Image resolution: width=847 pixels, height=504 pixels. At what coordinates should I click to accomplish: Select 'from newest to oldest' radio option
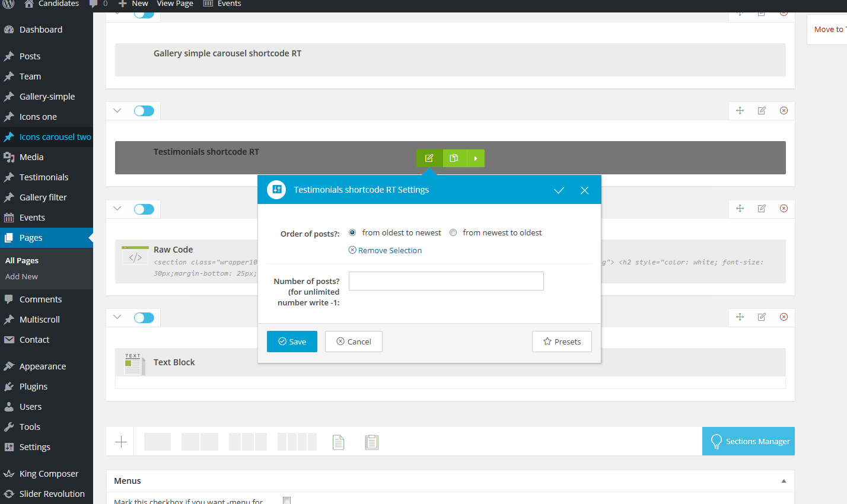(x=453, y=233)
